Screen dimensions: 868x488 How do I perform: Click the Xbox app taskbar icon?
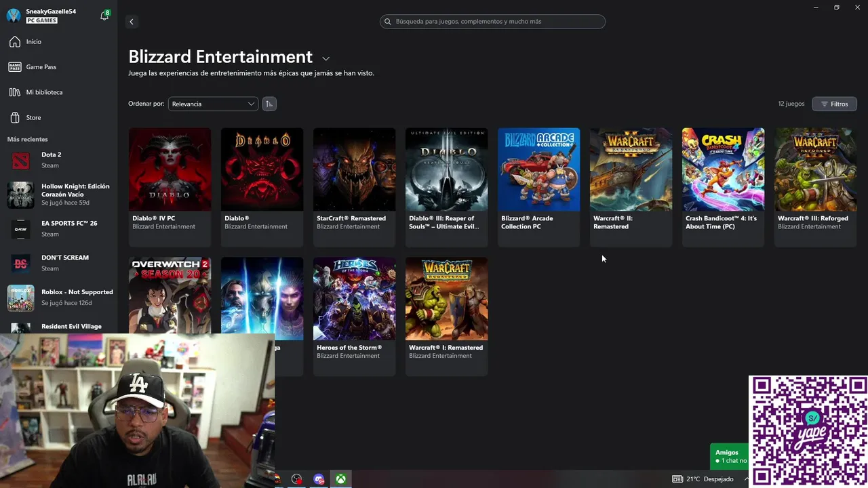pos(340,479)
